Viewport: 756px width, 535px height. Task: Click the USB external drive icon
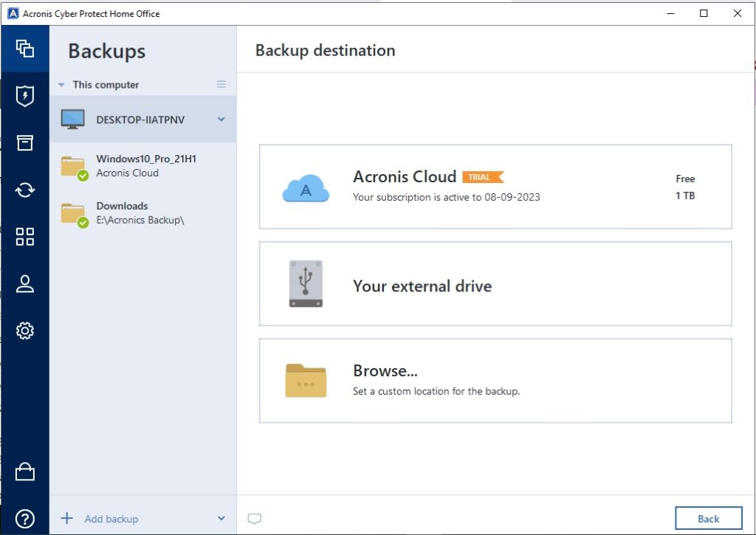[x=306, y=284]
